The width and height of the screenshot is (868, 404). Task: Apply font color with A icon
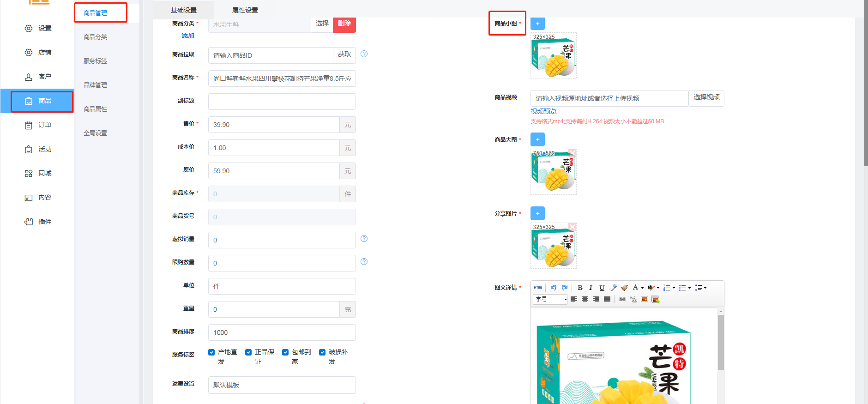[x=635, y=288]
